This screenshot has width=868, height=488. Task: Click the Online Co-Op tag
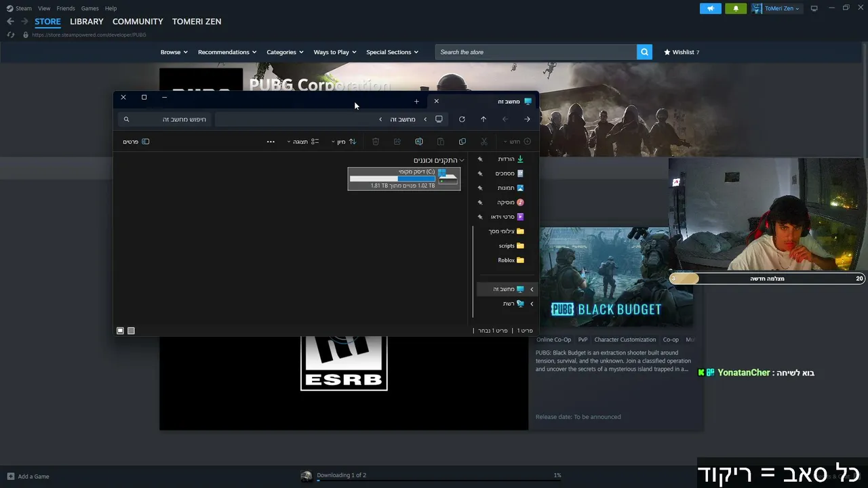click(x=553, y=340)
